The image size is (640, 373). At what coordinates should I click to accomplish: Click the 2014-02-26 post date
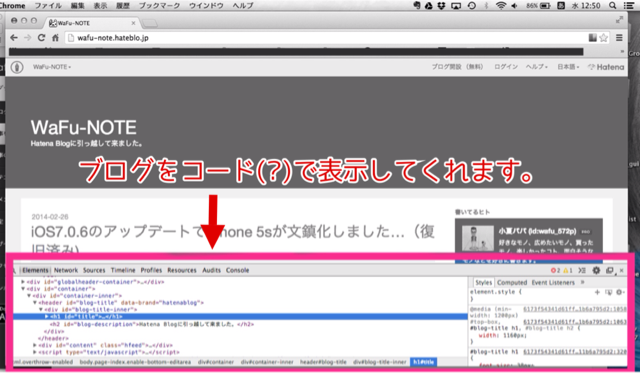[50, 217]
